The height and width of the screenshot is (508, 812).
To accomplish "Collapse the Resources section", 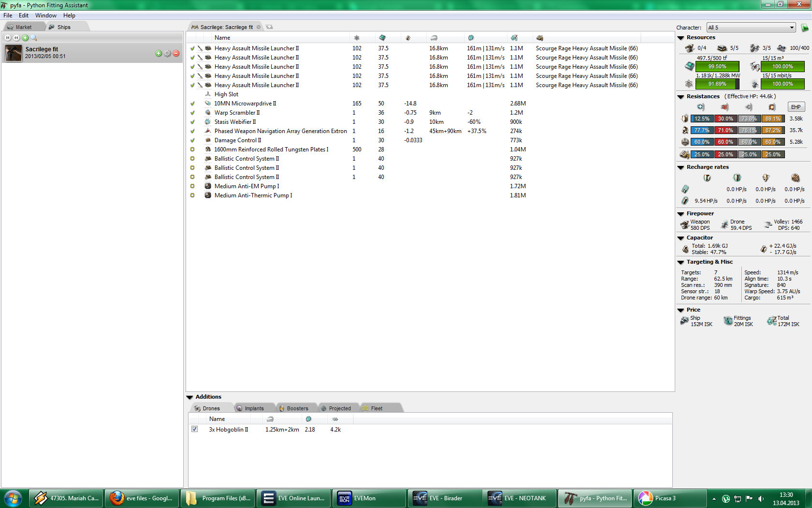I will point(681,38).
